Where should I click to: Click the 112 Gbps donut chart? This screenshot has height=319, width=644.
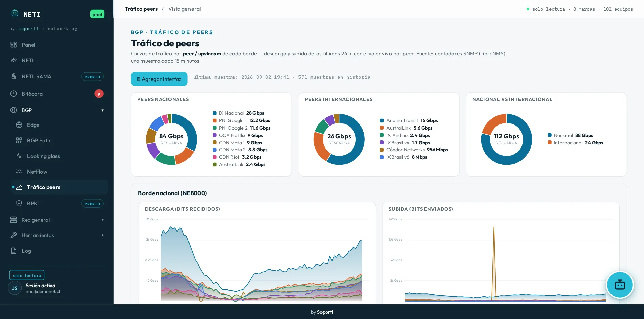pos(507,139)
